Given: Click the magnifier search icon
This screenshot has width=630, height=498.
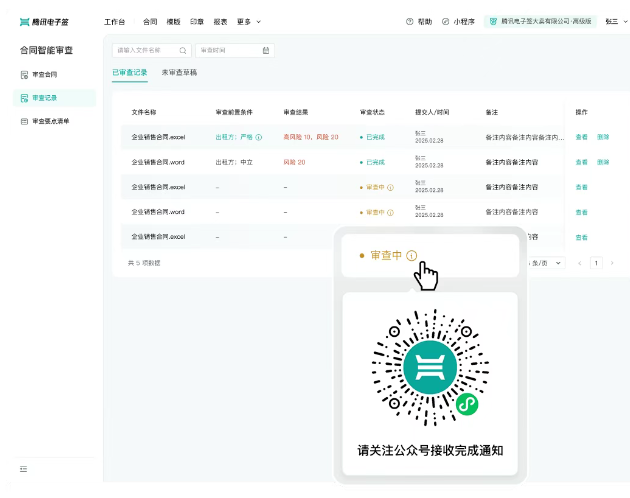Looking at the screenshot, I should pos(183,50).
